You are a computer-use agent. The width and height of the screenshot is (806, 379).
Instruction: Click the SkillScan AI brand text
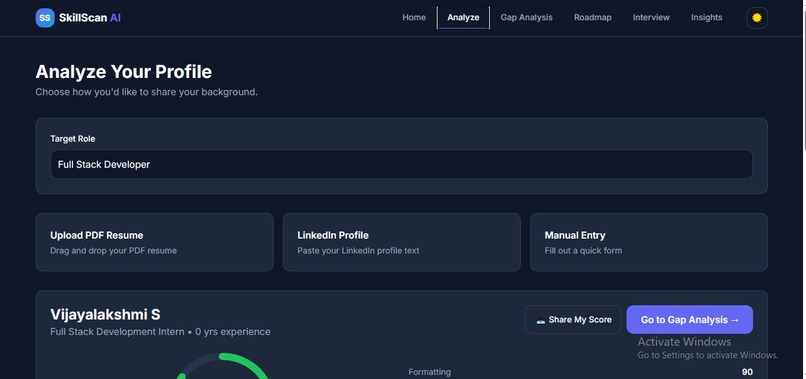(x=90, y=17)
